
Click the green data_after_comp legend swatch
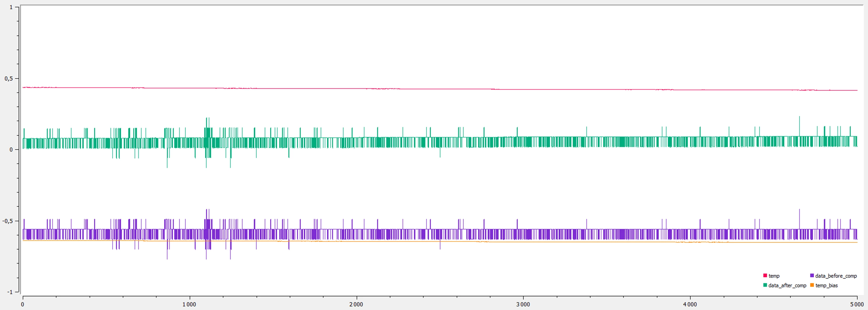[765, 285]
